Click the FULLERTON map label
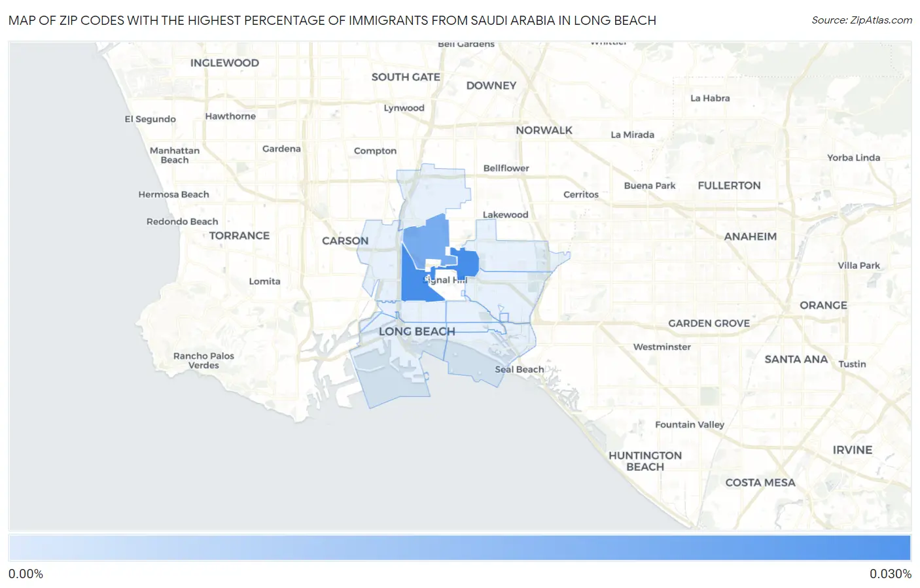Image resolution: width=920 pixels, height=588 pixels. [x=729, y=186]
